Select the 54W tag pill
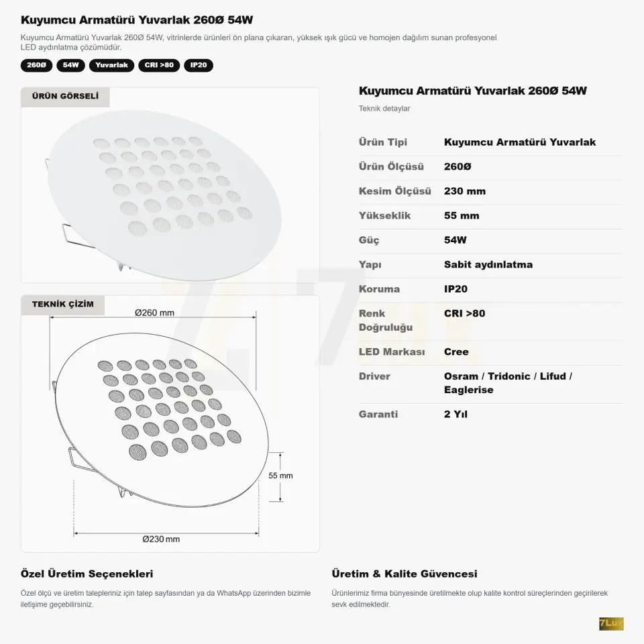The image size is (644, 644). [x=70, y=65]
